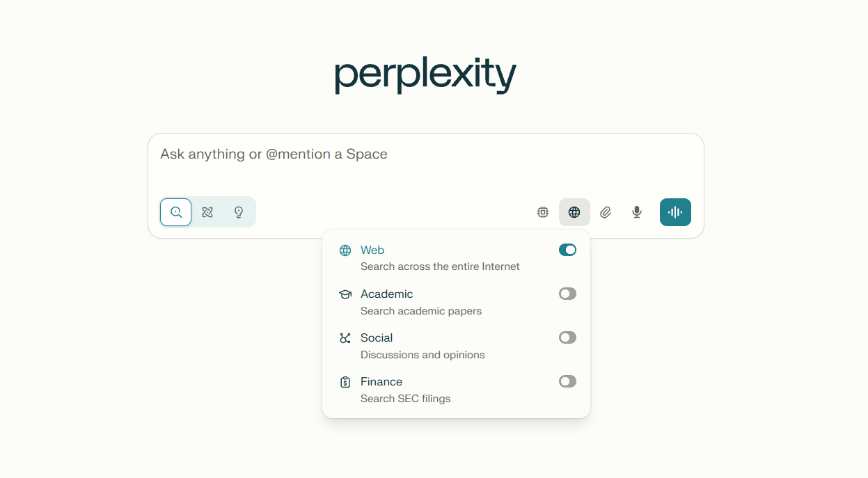Focus the 'Ask anything' input field
The height and width of the screenshot is (478, 868).
pos(426,164)
